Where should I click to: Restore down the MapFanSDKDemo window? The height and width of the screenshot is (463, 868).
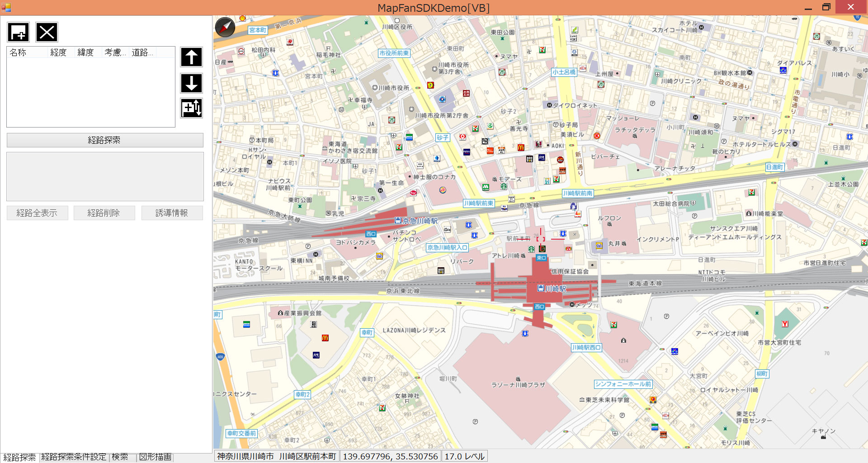826,7
